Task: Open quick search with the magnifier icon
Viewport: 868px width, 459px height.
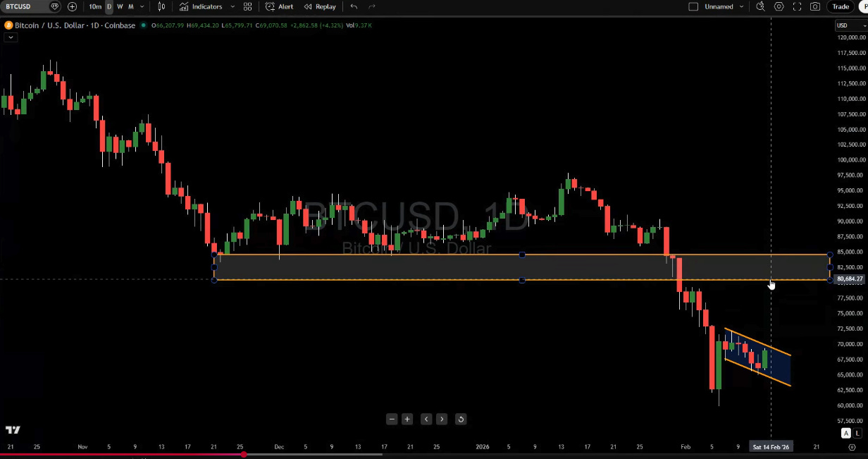Action: 760,6
